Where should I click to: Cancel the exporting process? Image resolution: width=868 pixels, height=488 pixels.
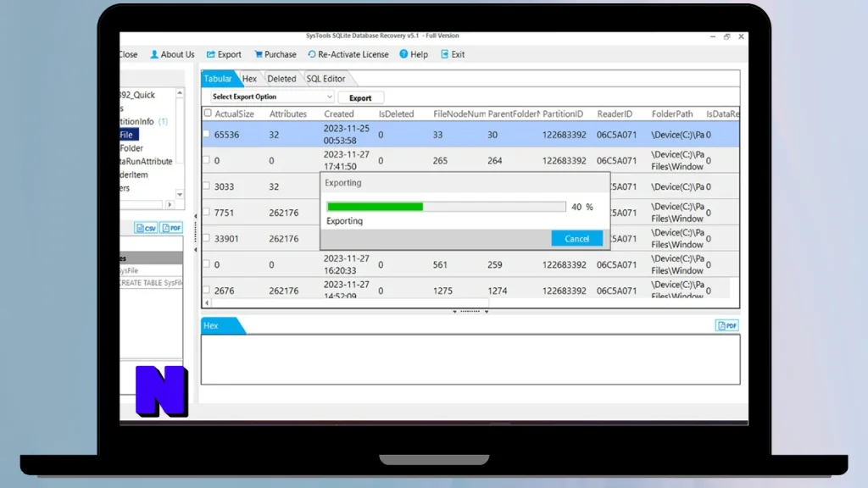[576, 238]
